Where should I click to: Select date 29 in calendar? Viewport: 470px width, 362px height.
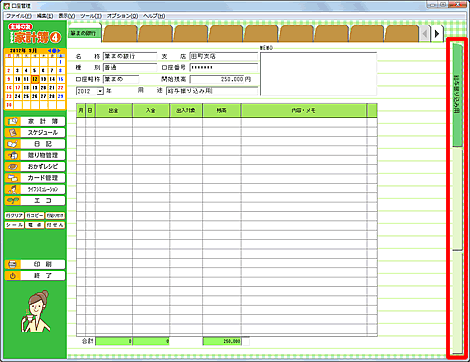click(60, 96)
